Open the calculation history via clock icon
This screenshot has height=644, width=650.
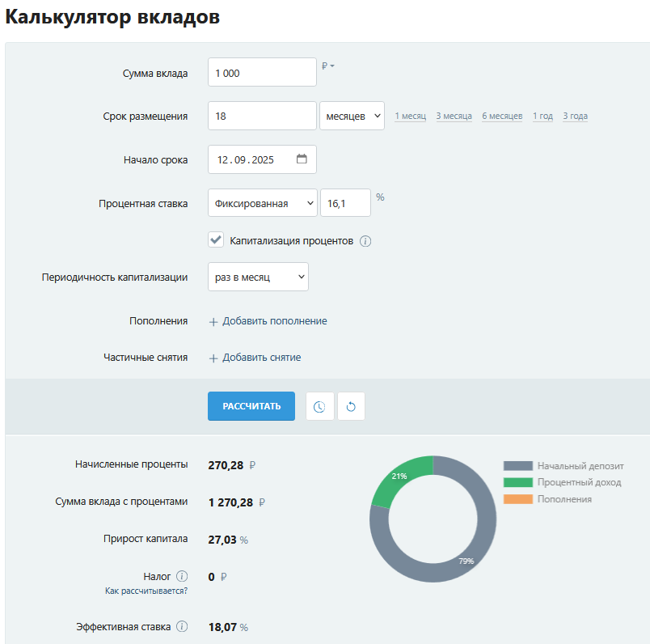click(320, 406)
